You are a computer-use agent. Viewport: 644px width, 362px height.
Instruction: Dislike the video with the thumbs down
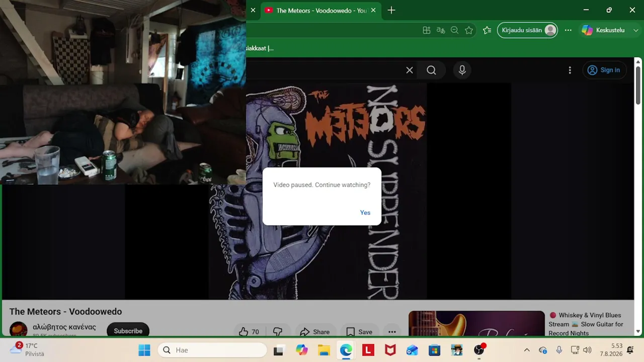pos(278,331)
